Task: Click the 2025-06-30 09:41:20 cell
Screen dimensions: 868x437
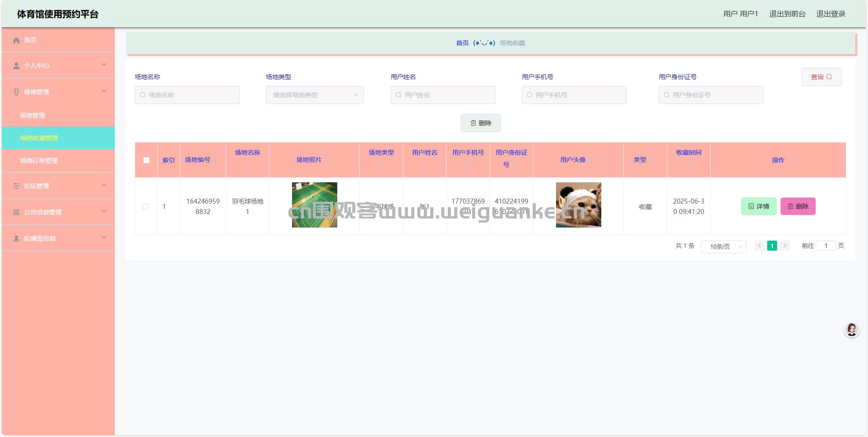Action: pos(689,206)
